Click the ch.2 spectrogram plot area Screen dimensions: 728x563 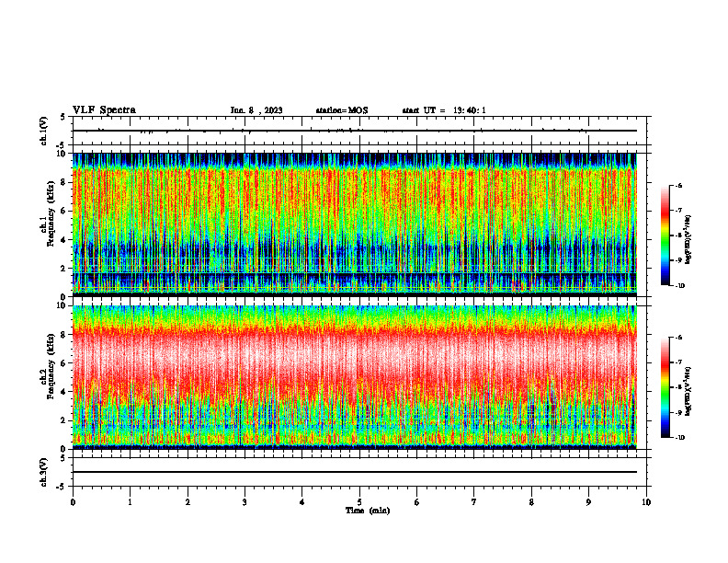[x=355, y=377]
